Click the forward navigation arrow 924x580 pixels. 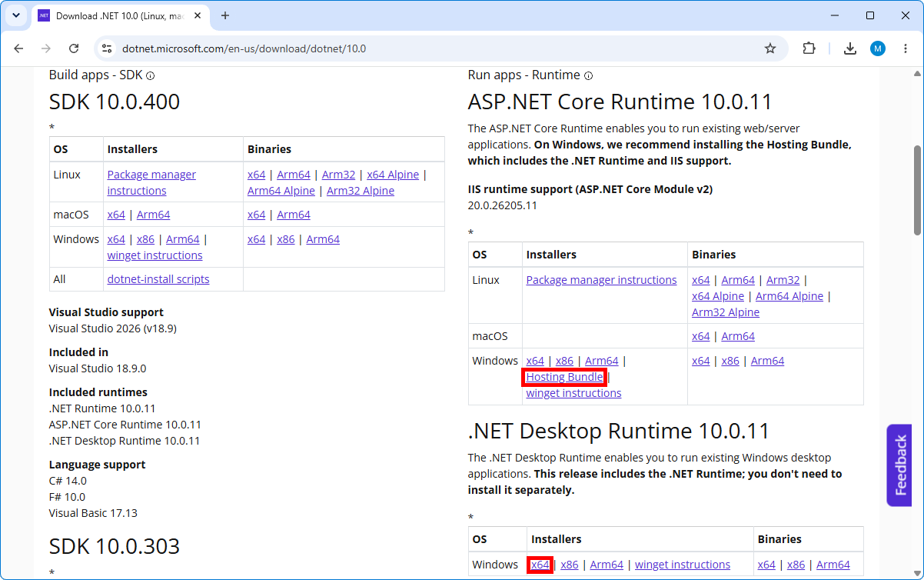46,48
